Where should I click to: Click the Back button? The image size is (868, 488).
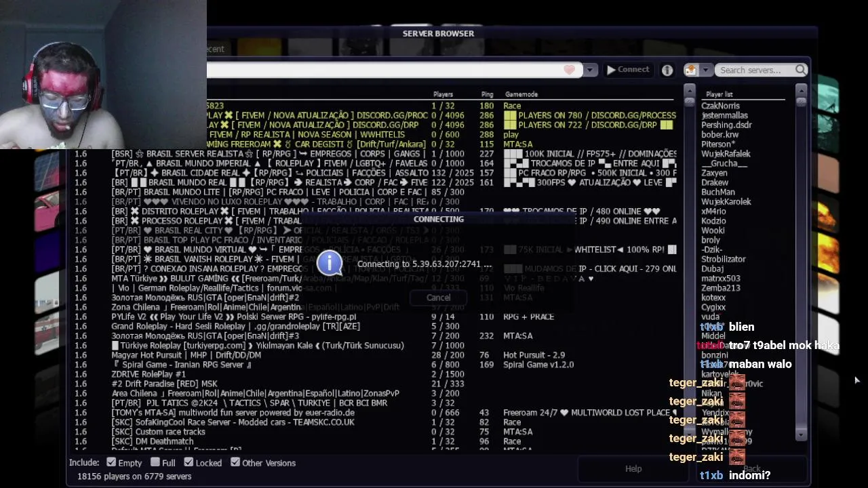click(751, 468)
